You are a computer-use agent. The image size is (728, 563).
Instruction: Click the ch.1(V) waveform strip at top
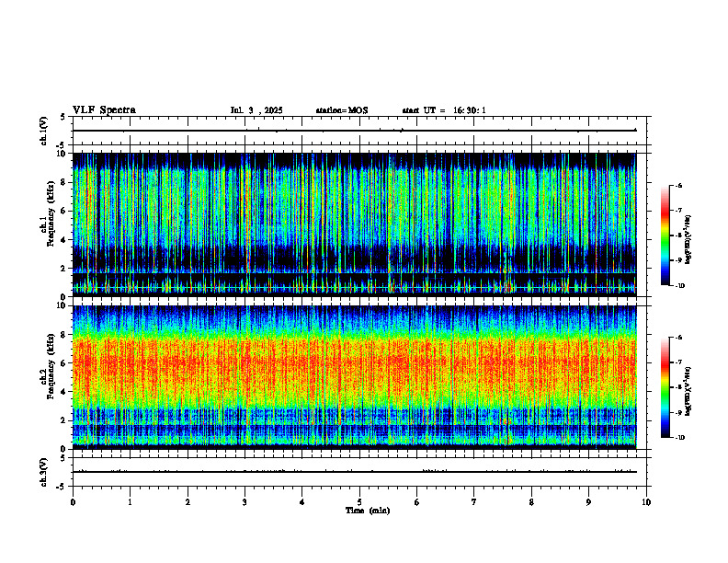359,131
